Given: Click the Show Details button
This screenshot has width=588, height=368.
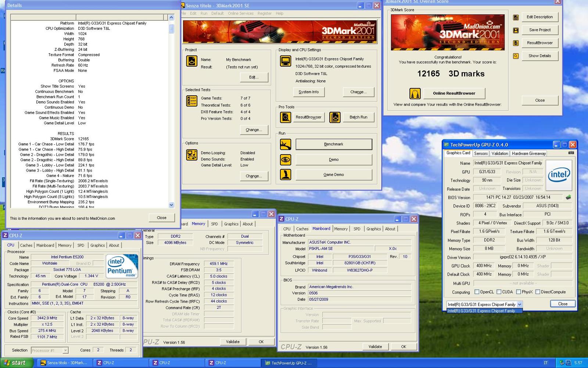Looking at the screenshot, I should pos(540,56).
